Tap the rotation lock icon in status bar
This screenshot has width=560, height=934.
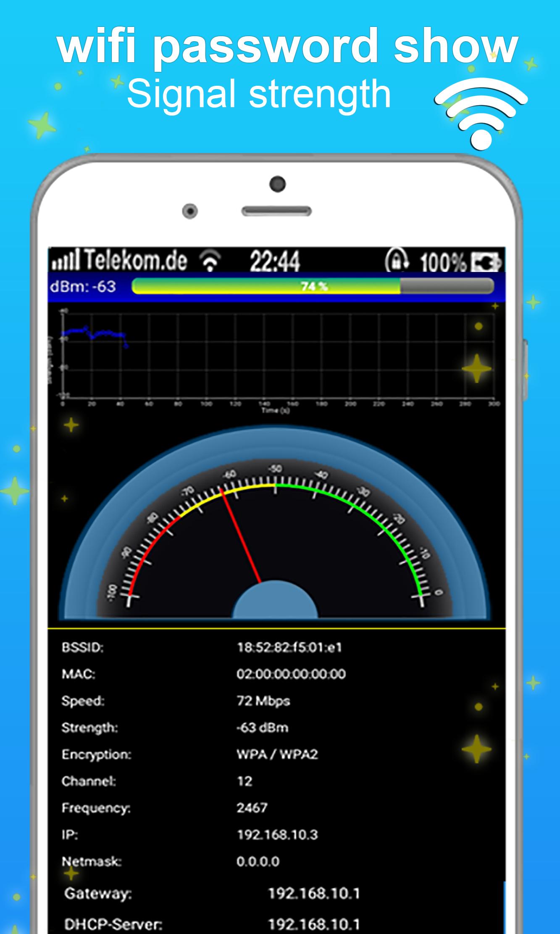[x=396, y=260]
